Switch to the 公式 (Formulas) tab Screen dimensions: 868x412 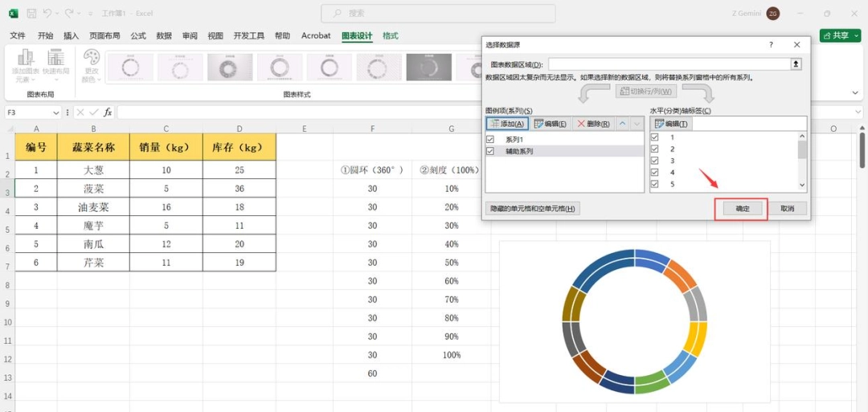point(138,35)
